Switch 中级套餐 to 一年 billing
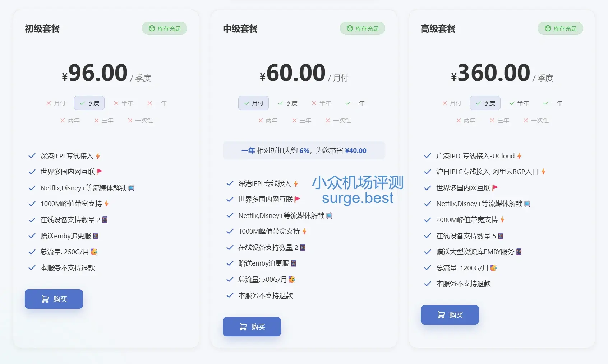Viewport: 608px width, 364px height. [355, 103]
